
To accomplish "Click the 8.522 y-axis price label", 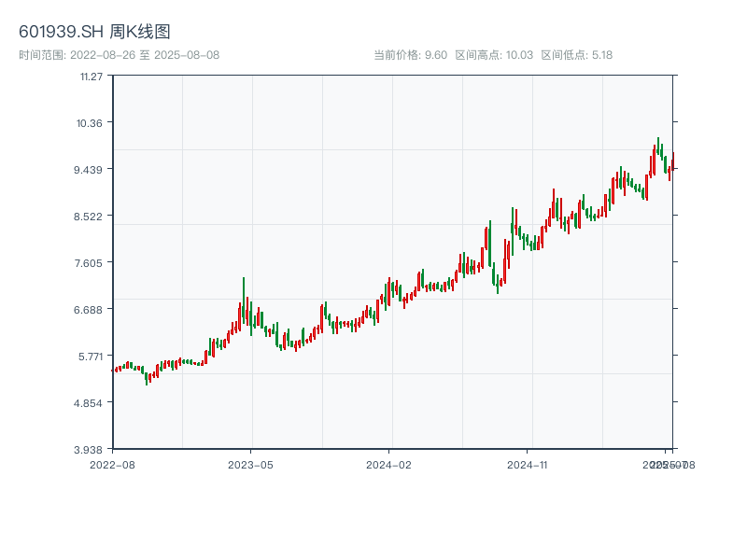I will click(x=91, y=217).
